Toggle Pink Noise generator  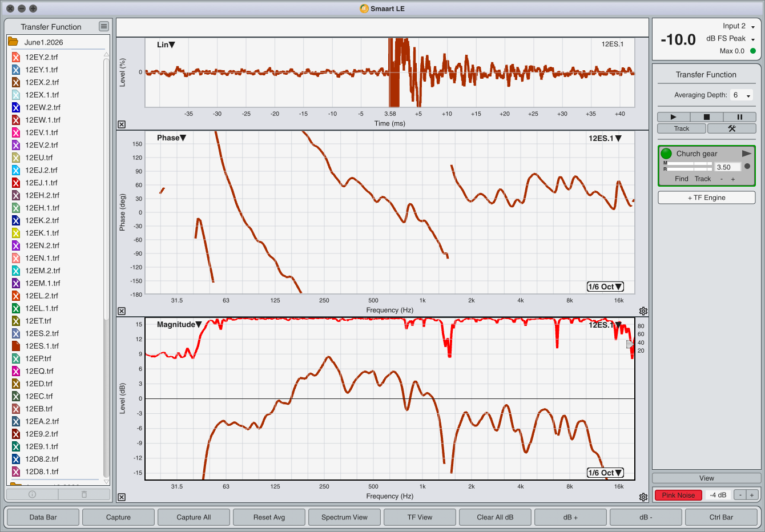pyautogui.click(x=678, y=495)
